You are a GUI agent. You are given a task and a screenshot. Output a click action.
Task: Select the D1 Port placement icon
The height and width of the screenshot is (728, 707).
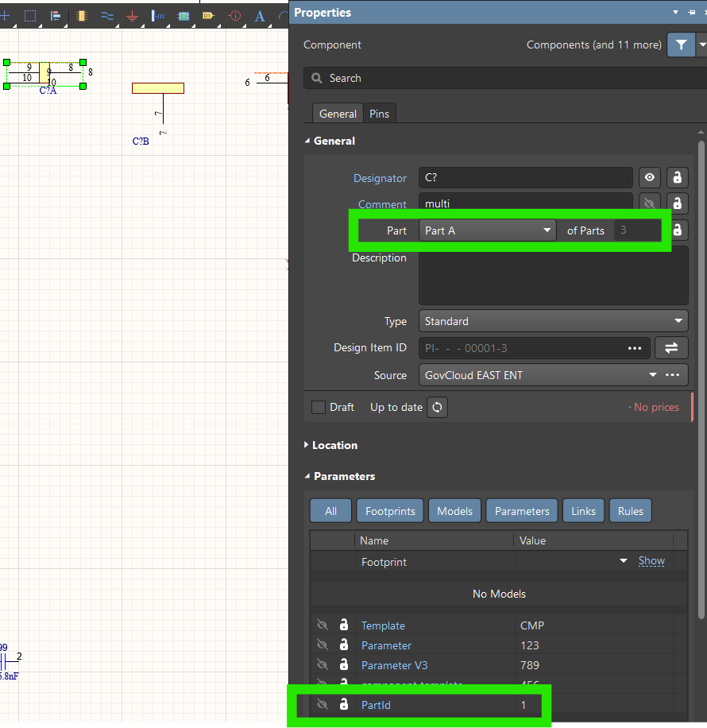tap(208, 16)
